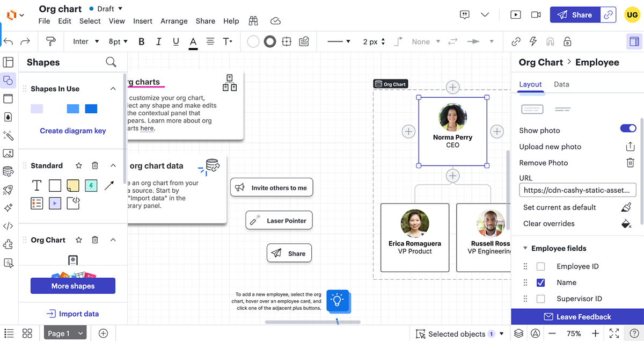Open the Arrange menu
644x341 pixels.
click(174, 21)
